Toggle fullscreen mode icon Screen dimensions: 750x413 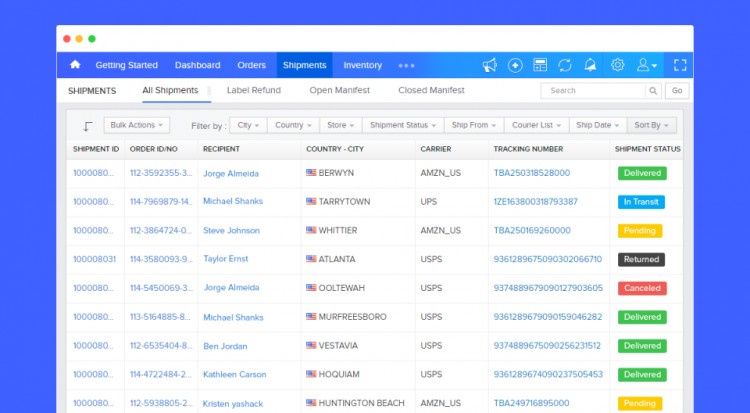point(680,65)
